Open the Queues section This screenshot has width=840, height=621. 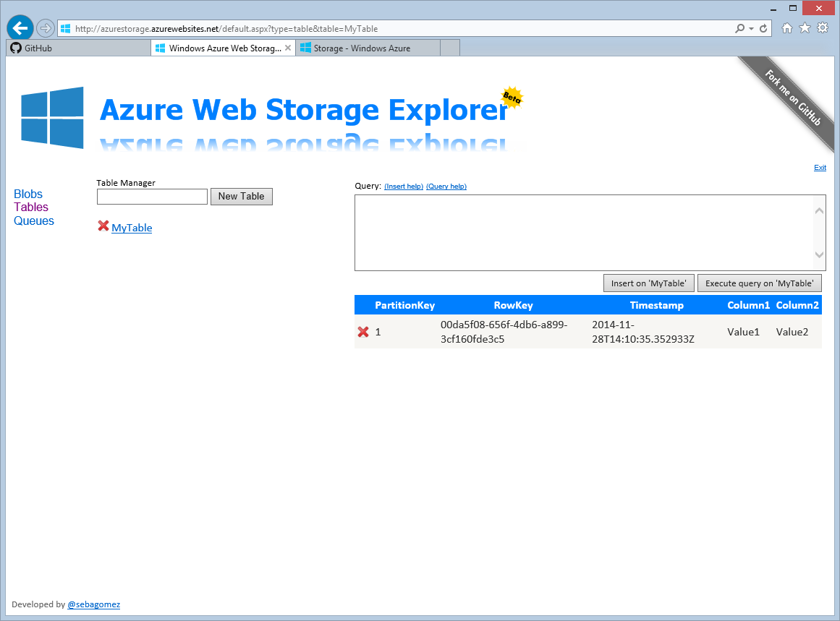pos(34,220)
